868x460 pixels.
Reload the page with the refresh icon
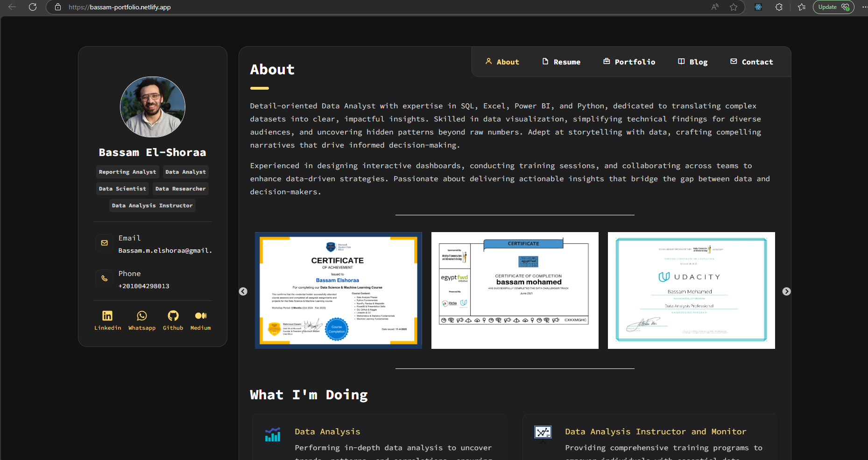pos(33,7)
